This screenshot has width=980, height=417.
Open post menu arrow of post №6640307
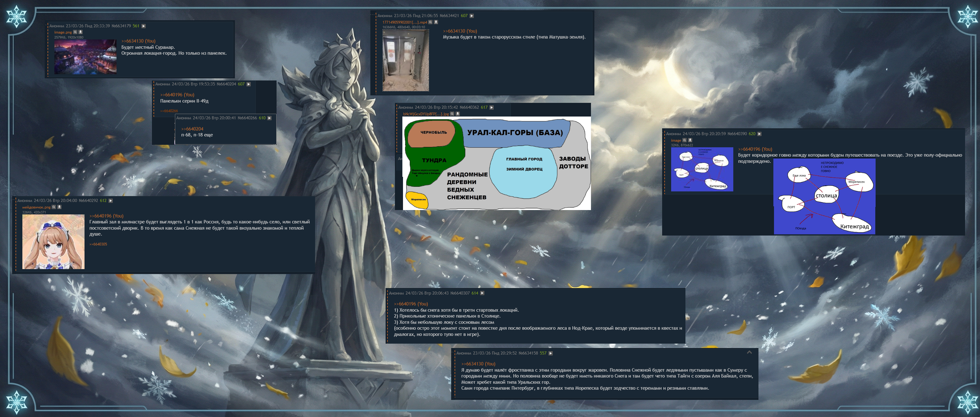(x=482, y=293)
